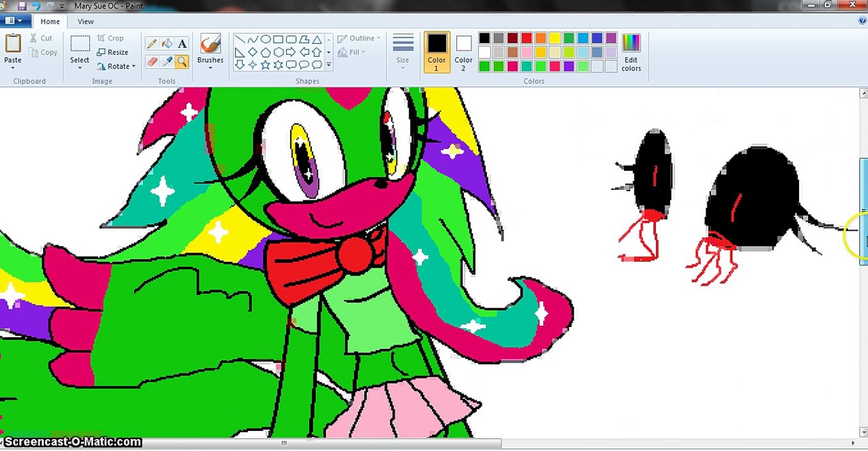Choose the Right triangle shape
Screen dimensions: 868x451
(240, 52)
